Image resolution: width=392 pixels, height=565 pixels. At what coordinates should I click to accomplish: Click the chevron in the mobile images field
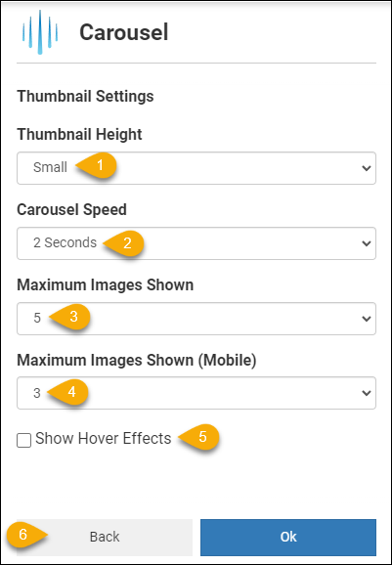click(x=367, y=393)
